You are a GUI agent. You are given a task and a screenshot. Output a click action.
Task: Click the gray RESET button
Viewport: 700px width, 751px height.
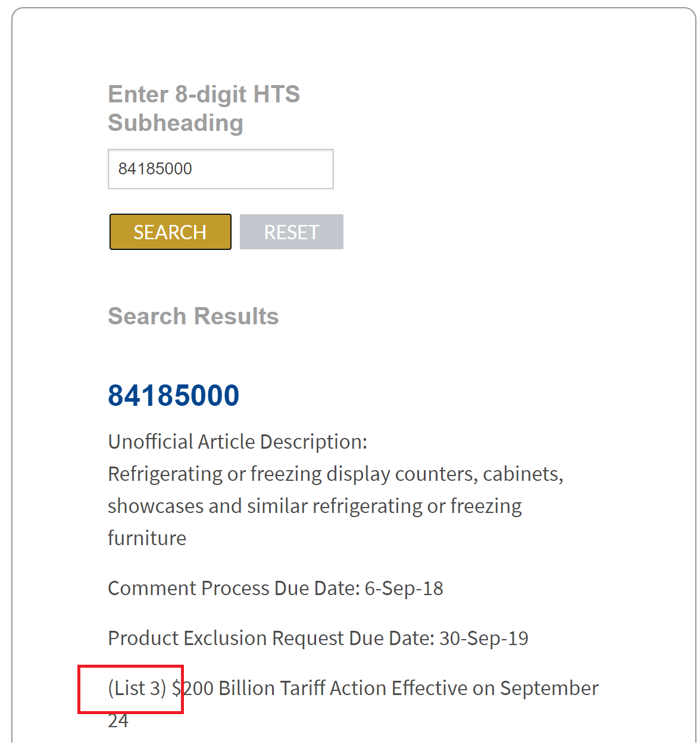pos(292,231)
